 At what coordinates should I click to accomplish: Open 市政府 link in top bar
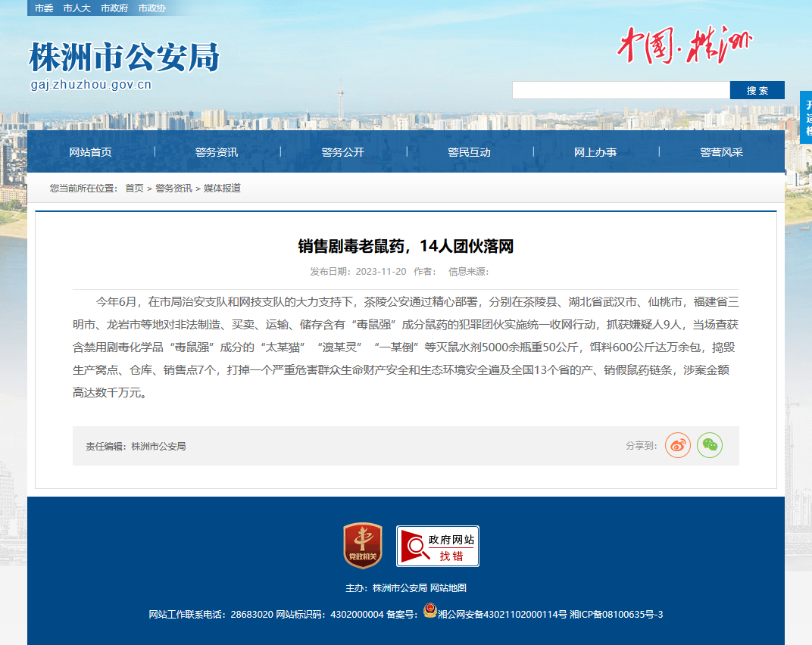tap(114, 8)
